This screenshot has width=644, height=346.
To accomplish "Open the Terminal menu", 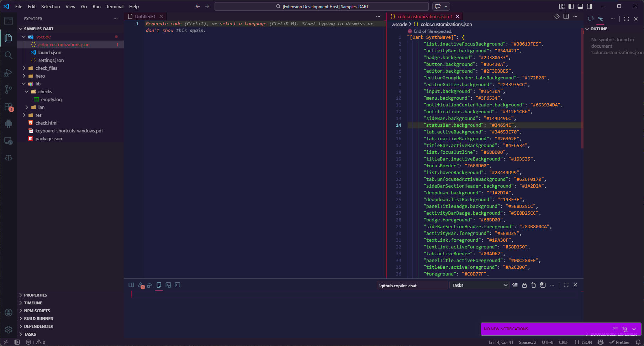I will coord(115,6).
